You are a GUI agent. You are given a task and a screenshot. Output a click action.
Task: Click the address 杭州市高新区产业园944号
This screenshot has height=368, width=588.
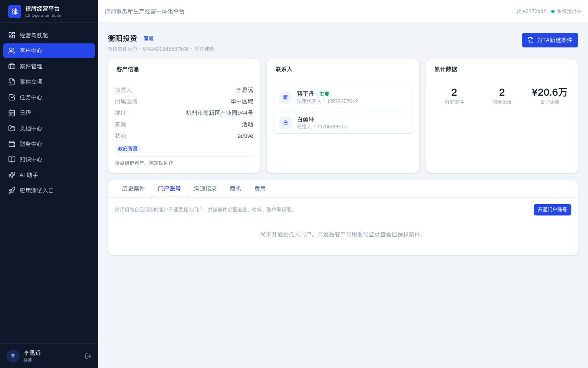tap(220, 113)
